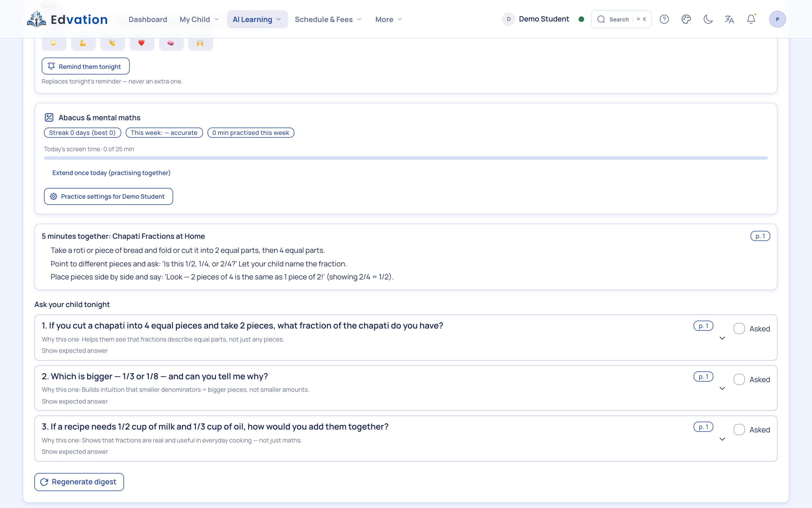Open p. 1 badge on the recipe question

pyautogui.click(x=703, y=427)
